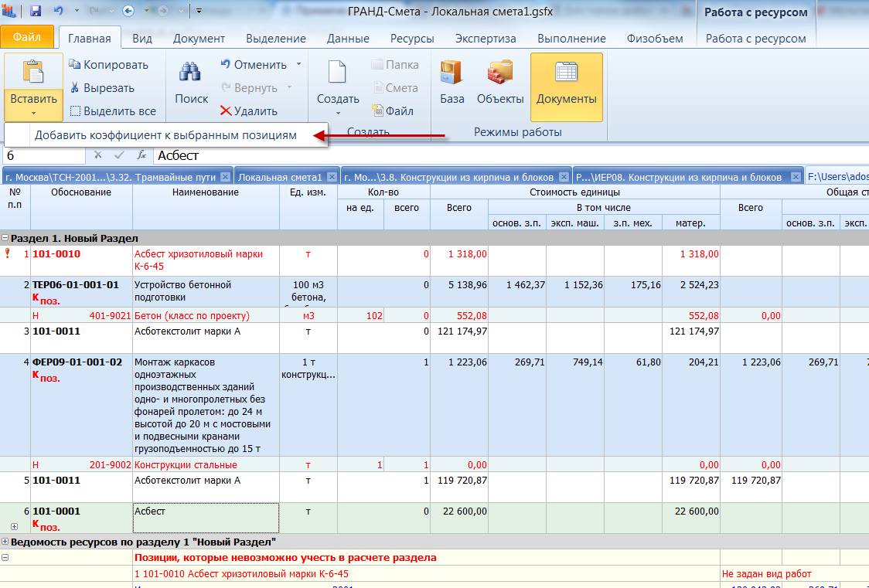Open the Выделение ribbon tab
Image resolution: width=869 pixels, height=588 pixels.
click(276, 39)
